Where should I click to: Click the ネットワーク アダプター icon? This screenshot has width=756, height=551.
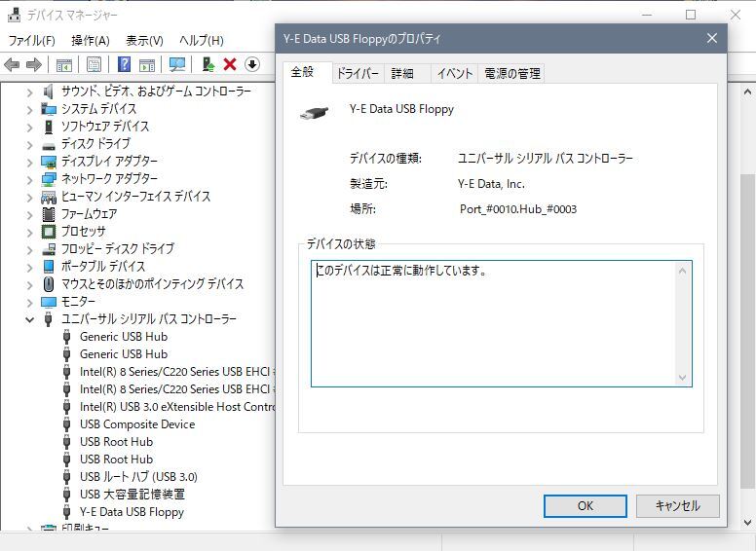[x=48, y=179]
